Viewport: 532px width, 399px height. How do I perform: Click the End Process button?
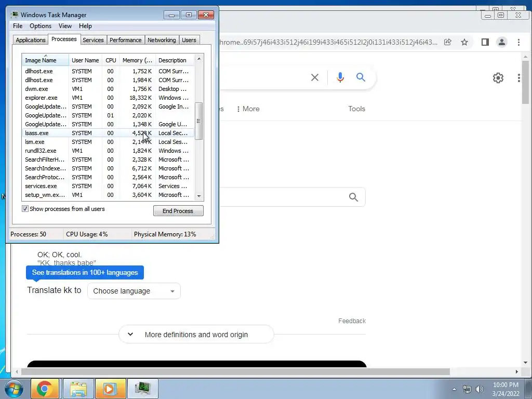pyautogui.click(x=178, y=211)
